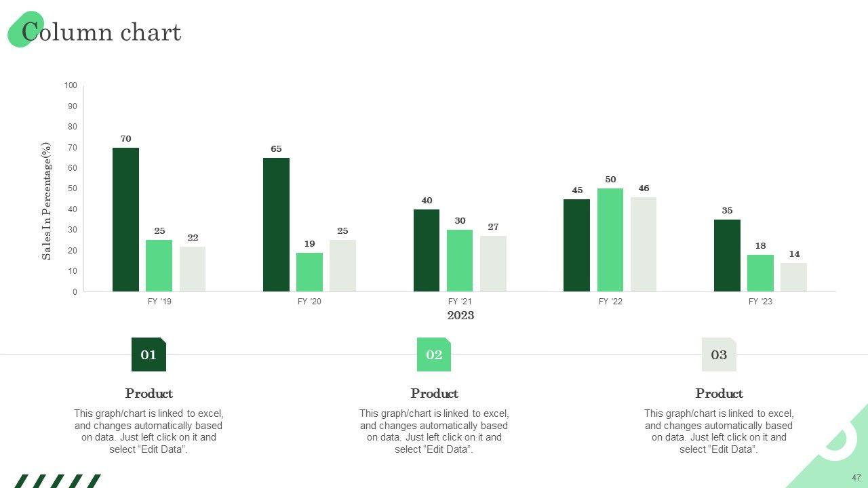Click the FY '23 gray bar labeled 14

click(793, 277)
